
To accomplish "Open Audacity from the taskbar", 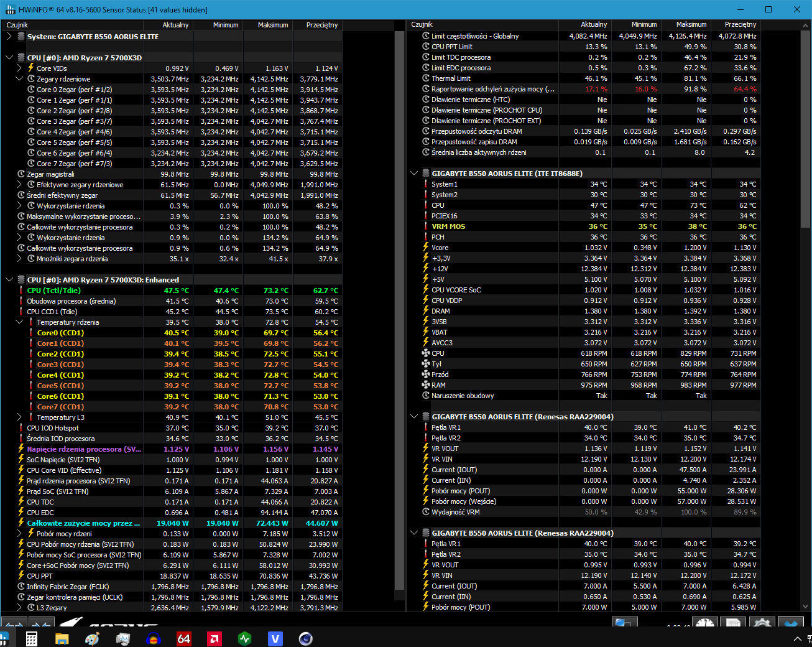I will coord(153,638).
